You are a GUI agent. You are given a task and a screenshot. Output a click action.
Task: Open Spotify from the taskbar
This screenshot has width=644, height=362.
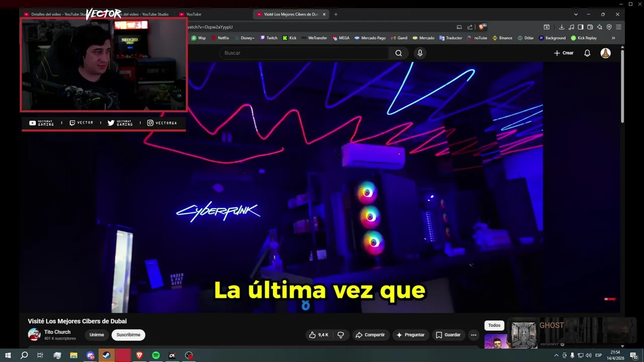[156, 355]
